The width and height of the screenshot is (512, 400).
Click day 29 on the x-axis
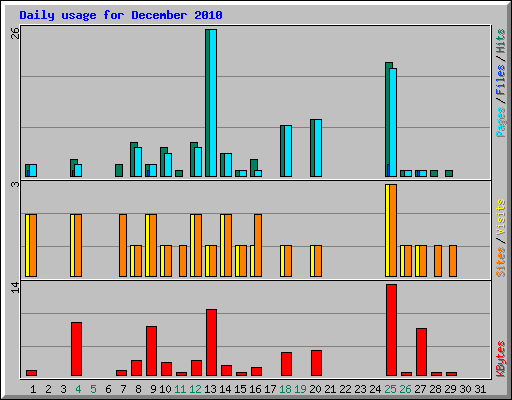click(450, 389)
